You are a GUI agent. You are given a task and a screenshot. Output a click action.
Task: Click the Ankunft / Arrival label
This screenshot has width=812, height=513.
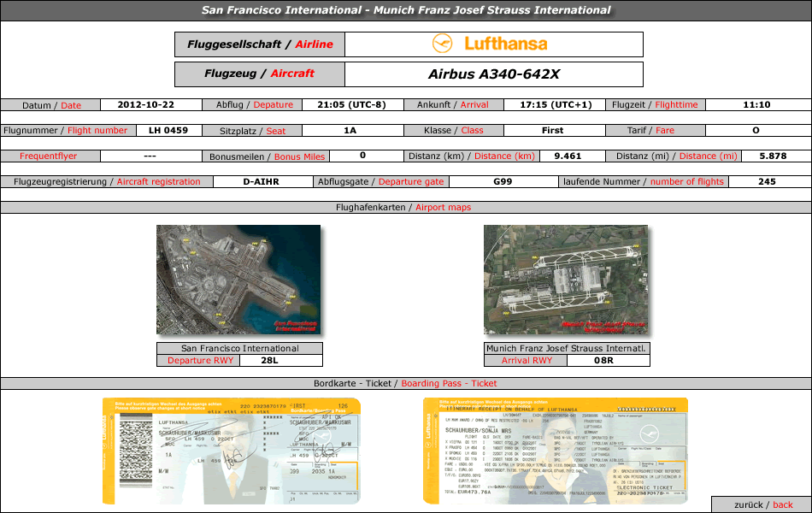pyautogui.click(x=453, y=104)
